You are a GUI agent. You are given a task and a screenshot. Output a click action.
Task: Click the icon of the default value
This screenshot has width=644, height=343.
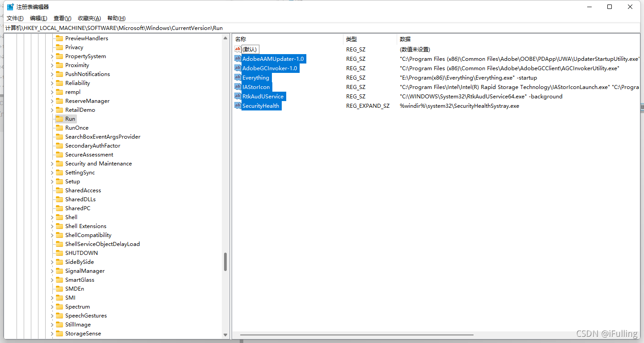pos(238,49)
